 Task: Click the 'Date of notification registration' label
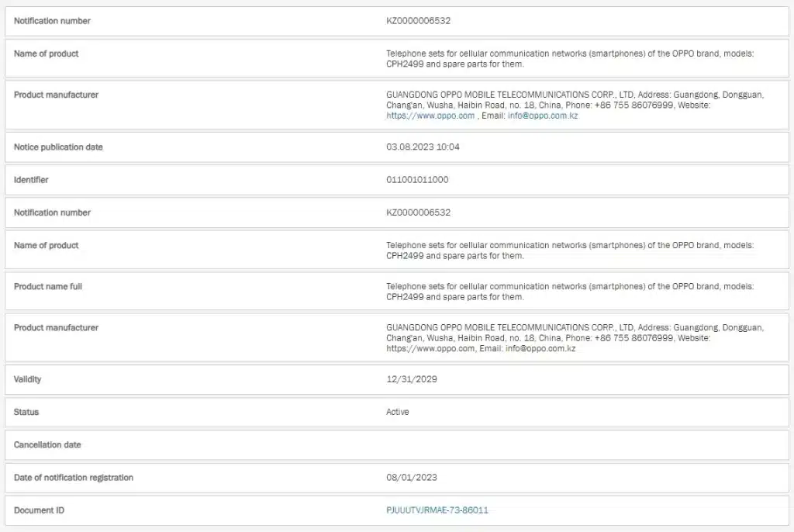74,478
